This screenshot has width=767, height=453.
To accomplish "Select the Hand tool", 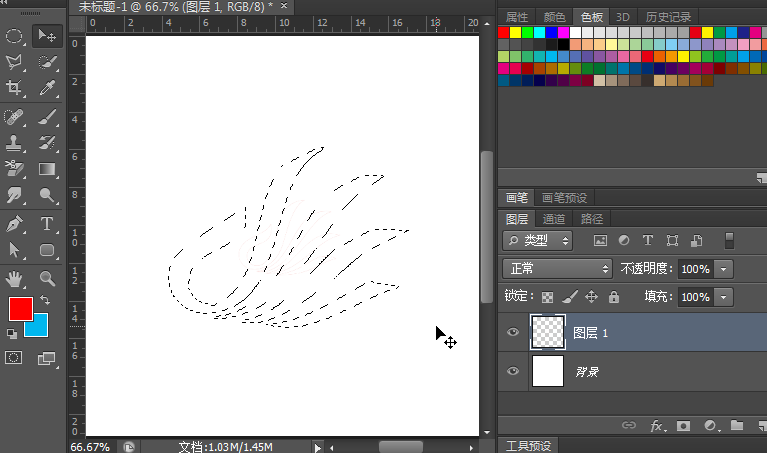I will pyautogui.click(x=15, y=278).
